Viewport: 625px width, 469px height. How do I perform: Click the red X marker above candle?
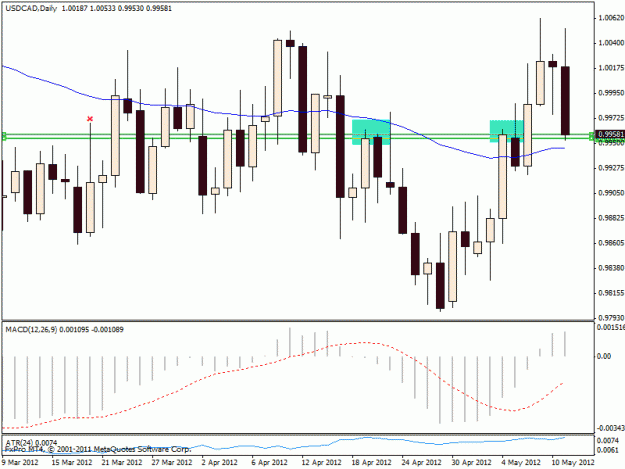(x=90, y=119)
